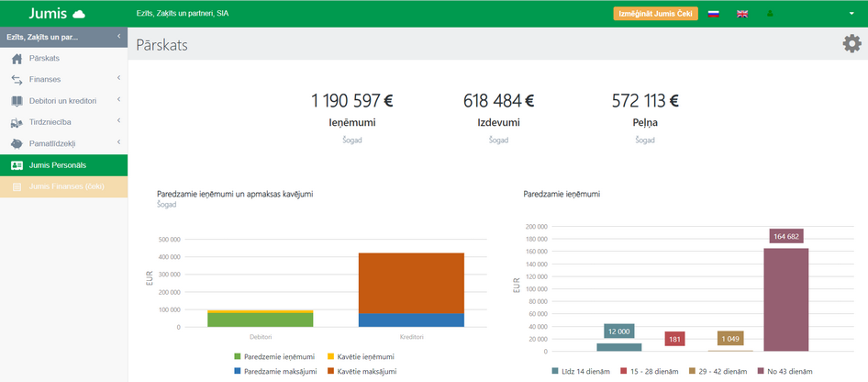
Task: Click the company name in top bar
Action: [182, 14]
